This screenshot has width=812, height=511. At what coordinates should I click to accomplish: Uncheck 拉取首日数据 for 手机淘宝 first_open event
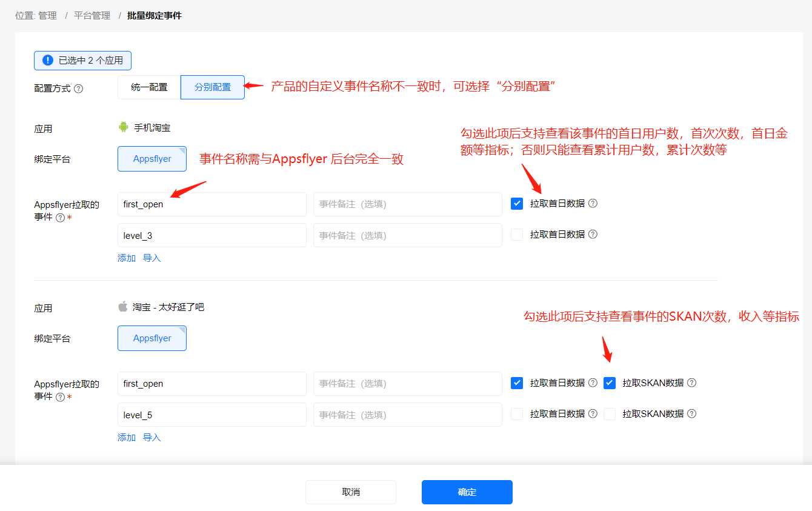coord(517,204)
